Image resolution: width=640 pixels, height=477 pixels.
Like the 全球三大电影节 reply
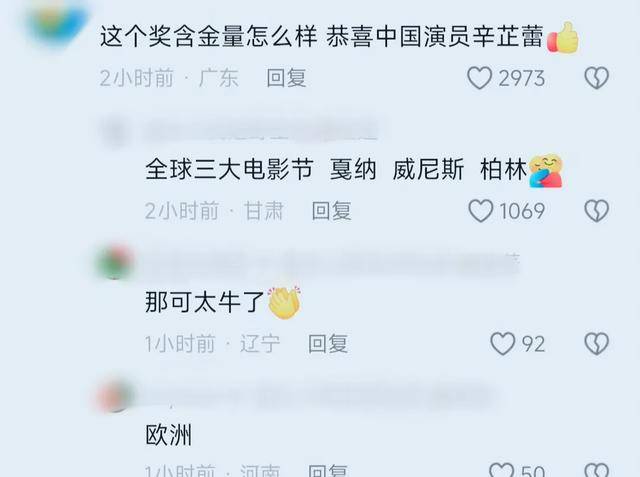[x=480, y=211]
